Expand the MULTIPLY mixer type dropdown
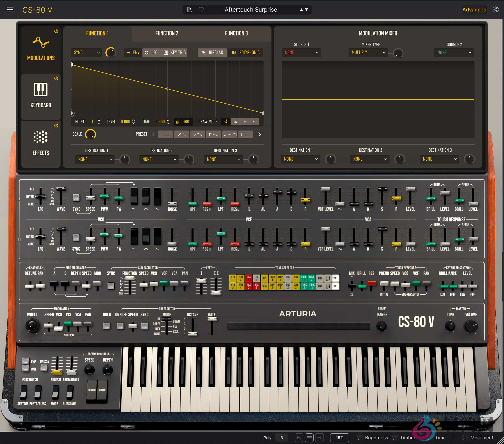 pyautogui.click(x=368, y=52)
